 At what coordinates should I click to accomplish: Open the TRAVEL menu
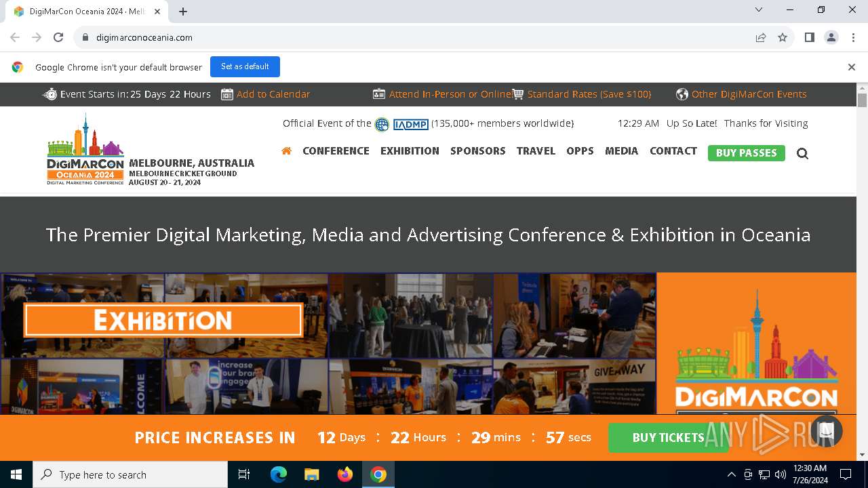(x=536, y=151)
